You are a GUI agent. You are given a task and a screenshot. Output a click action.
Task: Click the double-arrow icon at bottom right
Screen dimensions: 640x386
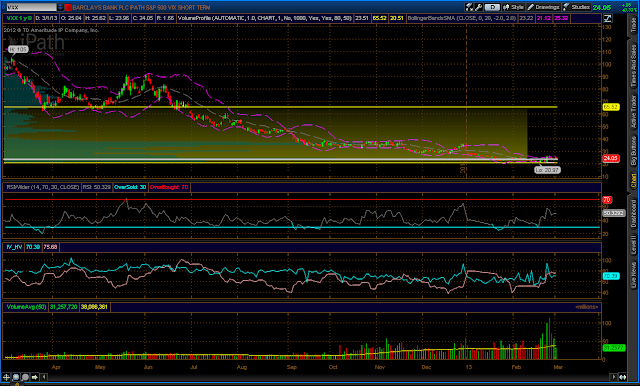tap(623, 377)
